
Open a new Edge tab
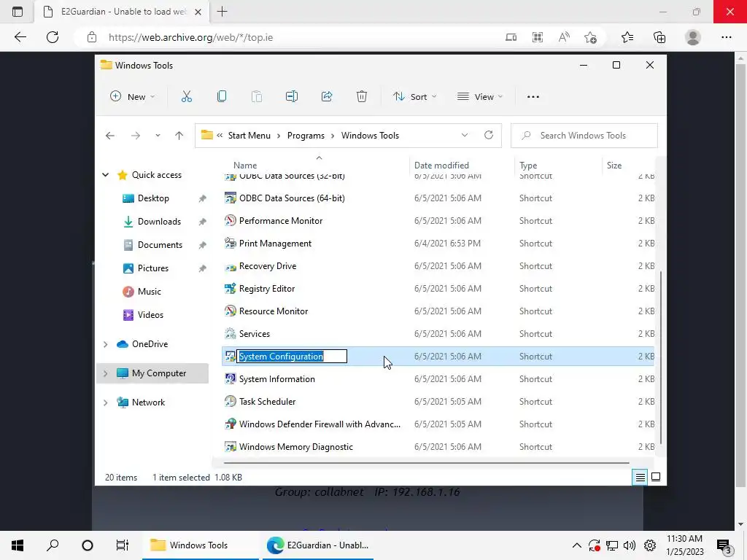click(x=222, y=12)
